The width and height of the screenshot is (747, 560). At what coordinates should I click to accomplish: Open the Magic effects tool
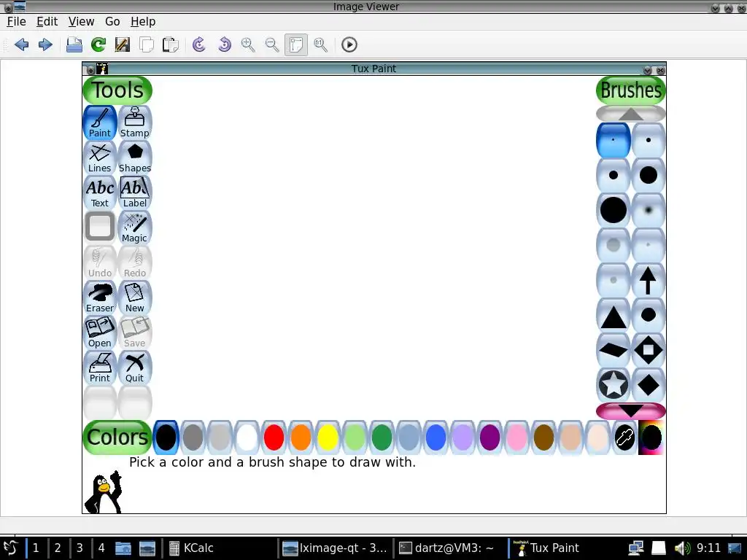[x=135, y=227]
